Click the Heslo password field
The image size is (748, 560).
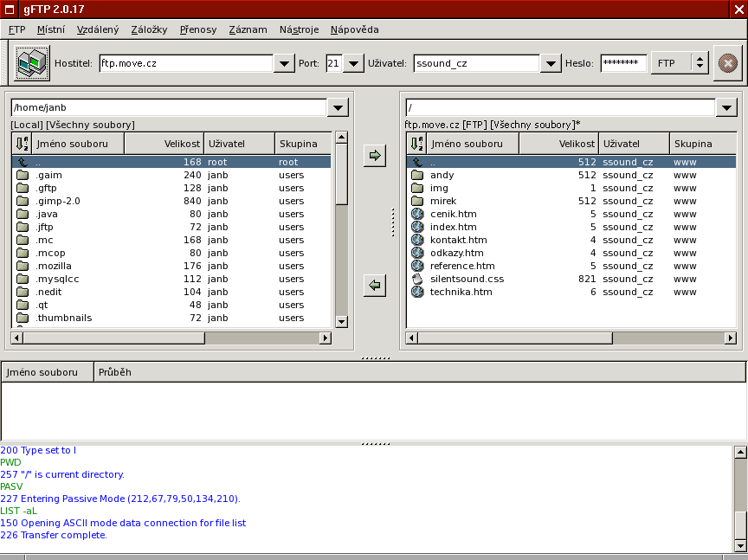[623, 63]
